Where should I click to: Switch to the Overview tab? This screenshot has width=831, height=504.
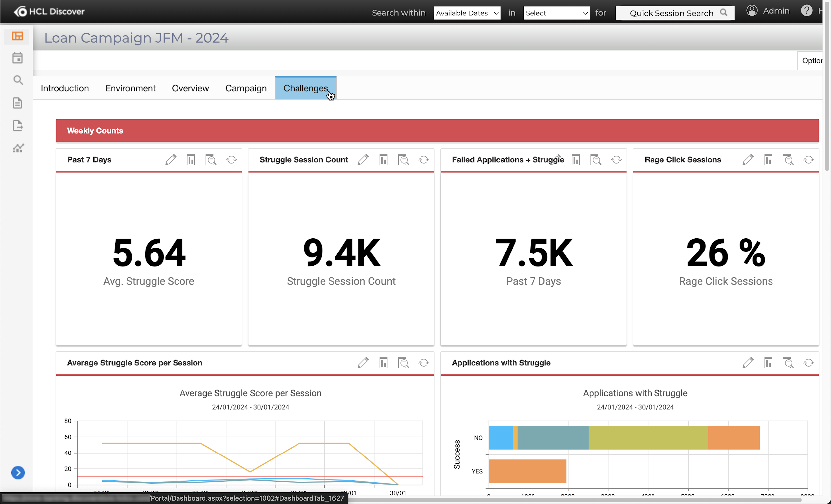pyautogui.click(x=190, y=88)
